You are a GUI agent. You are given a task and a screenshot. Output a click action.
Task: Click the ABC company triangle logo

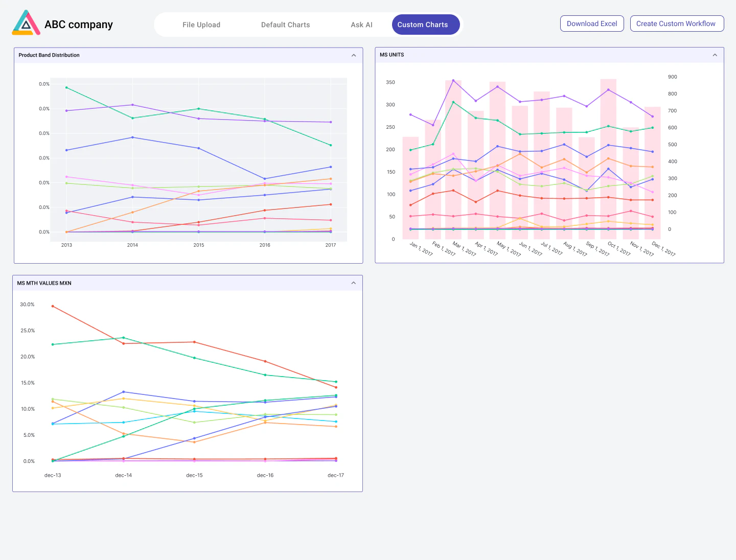25,23
